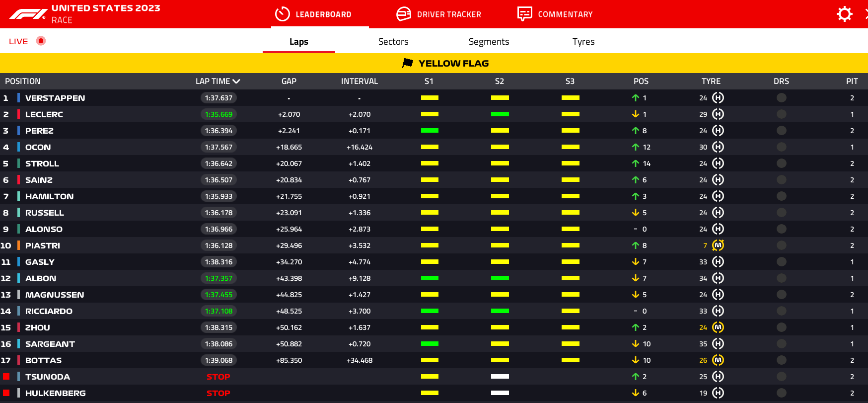The image size is (868, 403).
Task: Open the Commentary section label
Action: click(x=566, y=14)
